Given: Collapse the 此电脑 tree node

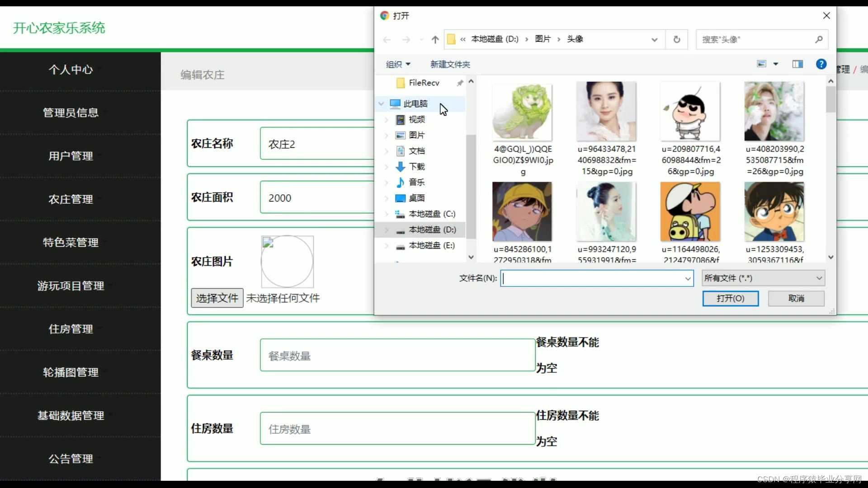Looking at the screenshot, I should (381, 104).
